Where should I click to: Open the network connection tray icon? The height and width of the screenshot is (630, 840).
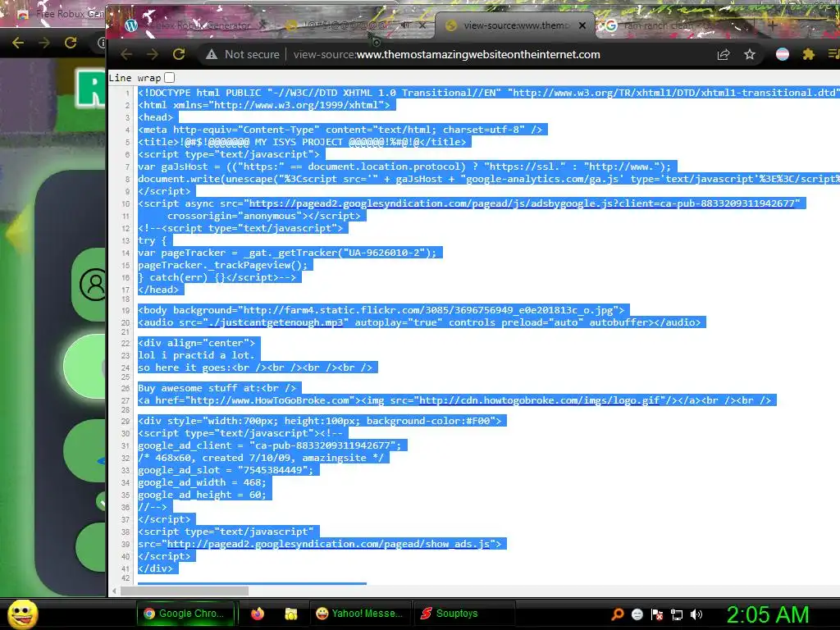pyautogui.click(x=677, y=614)
